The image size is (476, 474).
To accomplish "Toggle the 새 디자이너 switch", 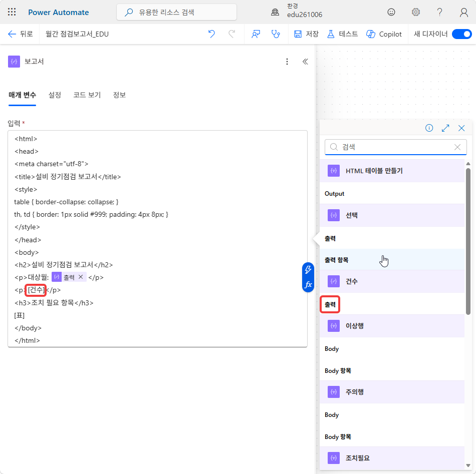I will pos(462,34).
